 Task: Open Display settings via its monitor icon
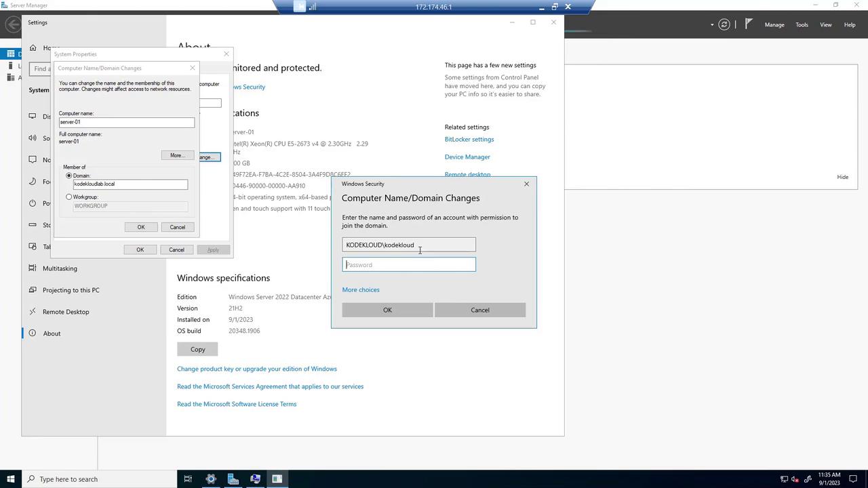[x=33, y=116]
